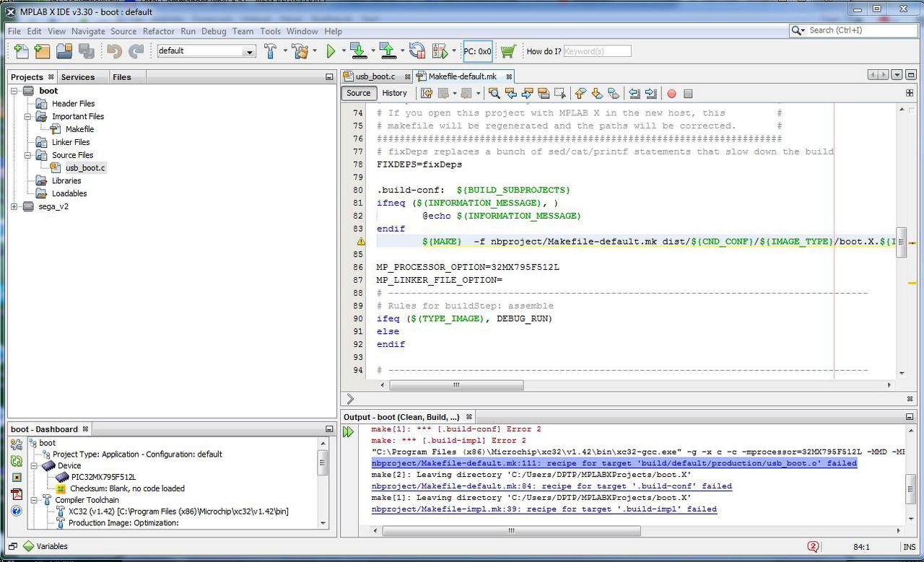This screenshot has width=924, height=562.
Task: Click the Undo arrow in toolbar
Action: tap(114, 51)
